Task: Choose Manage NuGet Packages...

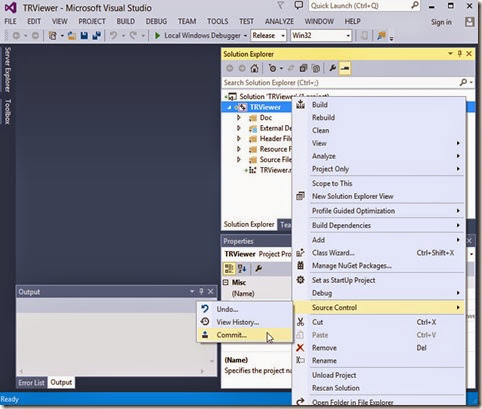Action: pyautogui.click(x=379, y=266)
